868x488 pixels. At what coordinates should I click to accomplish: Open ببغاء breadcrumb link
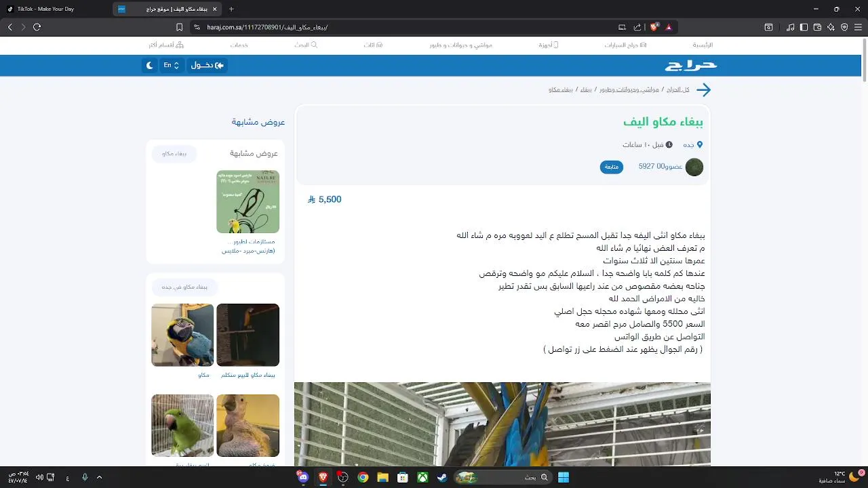pos(586,89)
